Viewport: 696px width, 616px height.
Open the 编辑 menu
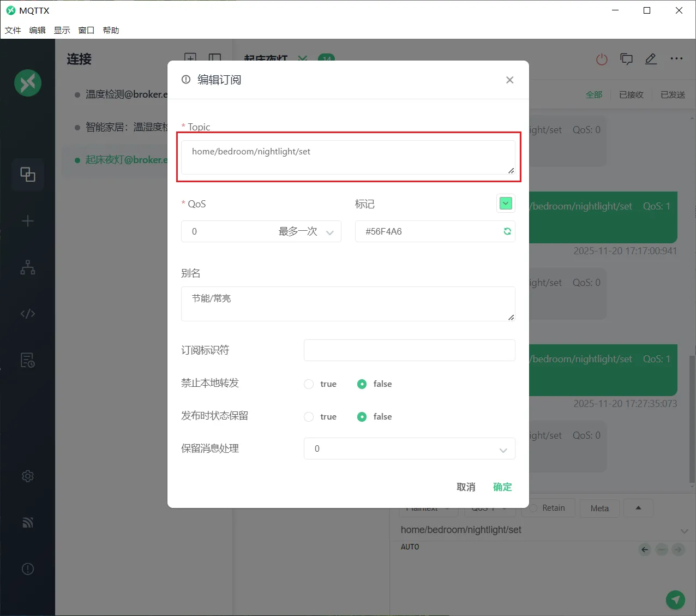[x=37, y=30]
